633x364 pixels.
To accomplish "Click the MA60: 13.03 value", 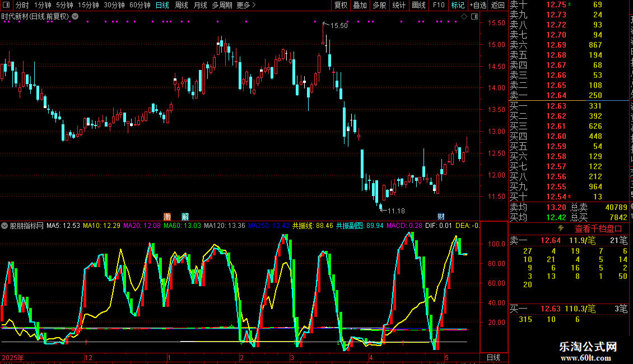I will [x=183, y=226].
